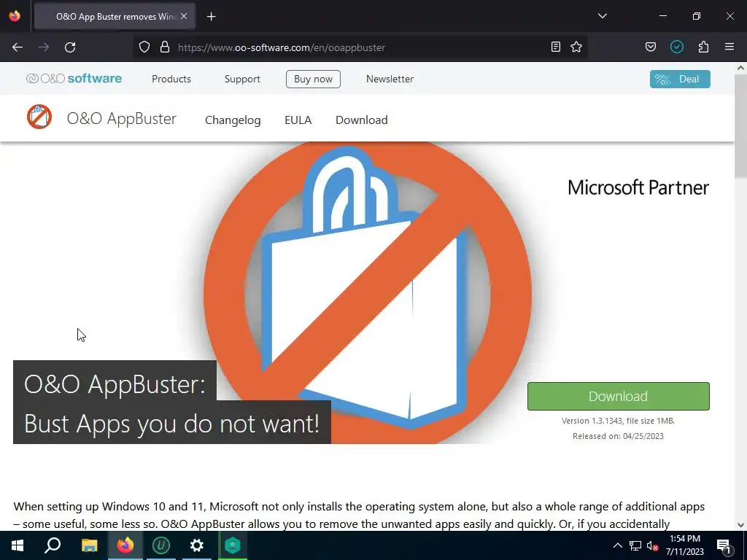Go back to the previous page
The height and width of the screenshot is (560, 747).
tap(18, 47)
